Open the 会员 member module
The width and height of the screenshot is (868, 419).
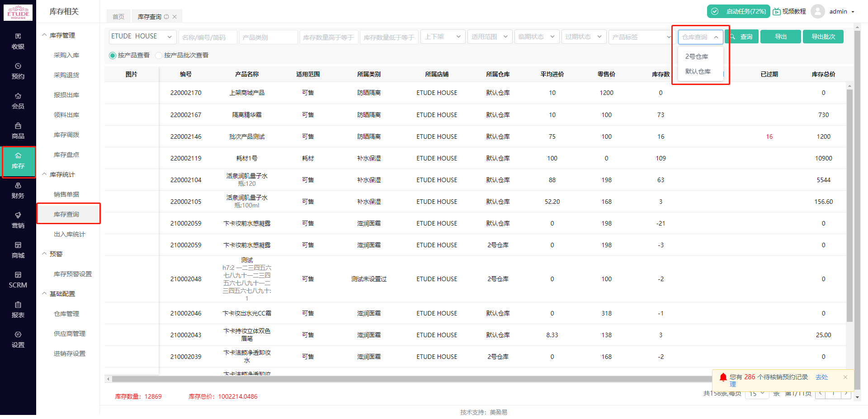pos(18,101)
